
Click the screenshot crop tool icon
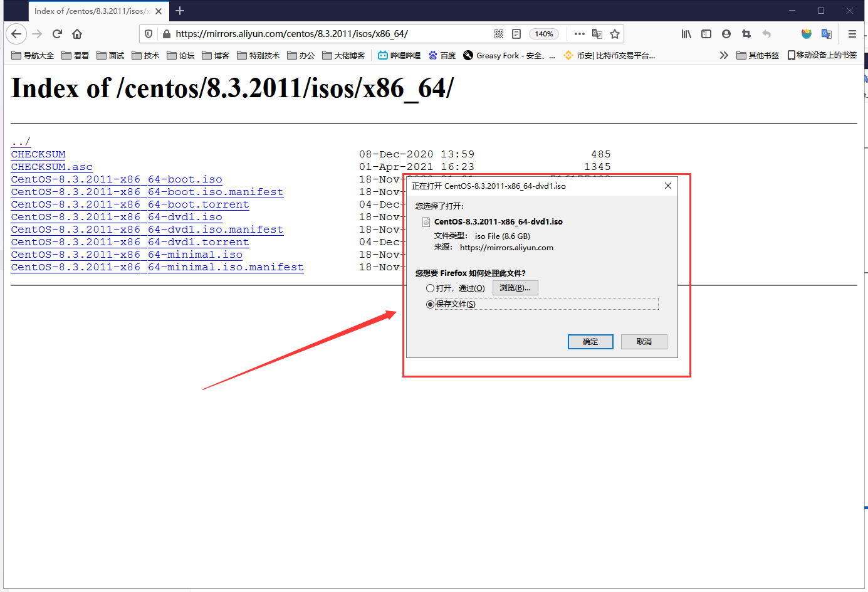[x=746, y=34]
